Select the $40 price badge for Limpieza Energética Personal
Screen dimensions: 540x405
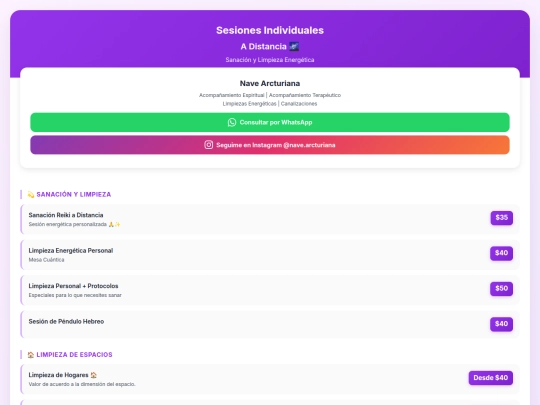point(501,253)
